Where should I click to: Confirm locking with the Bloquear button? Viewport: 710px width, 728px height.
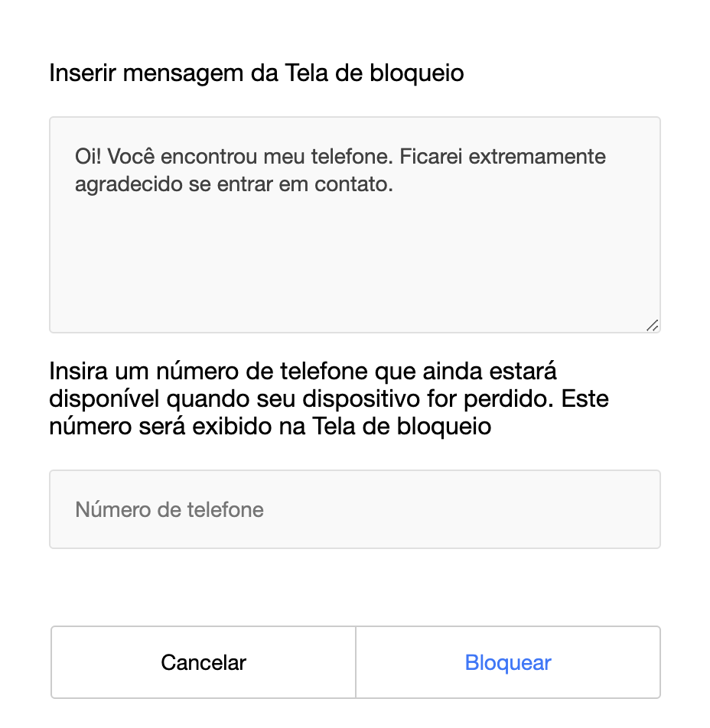508,662
